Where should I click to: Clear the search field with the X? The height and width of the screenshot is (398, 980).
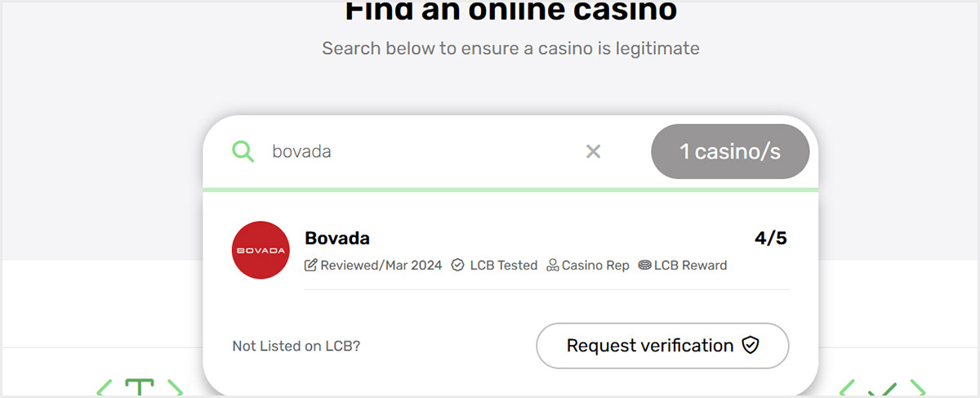594,151
